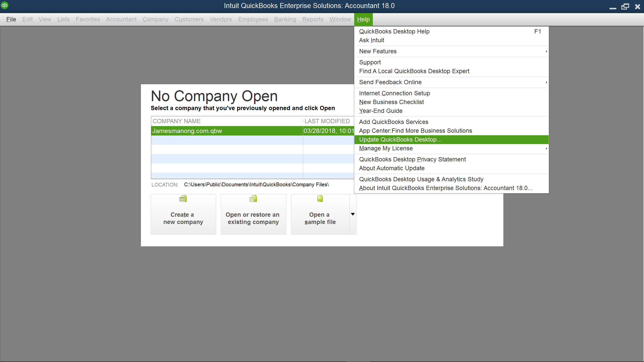This screenshot has height=362, width=644.
Task: Click Find A Local QuickBooks Desktop Expert
Action: coord(414,71)
